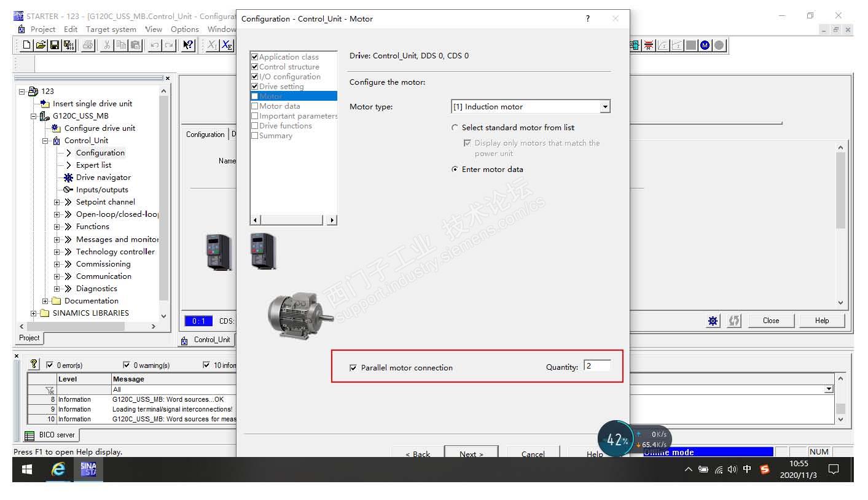Viewport: 868px width, 500px height.
Task: Click the Paste clipboard icon
Action: 135,45
